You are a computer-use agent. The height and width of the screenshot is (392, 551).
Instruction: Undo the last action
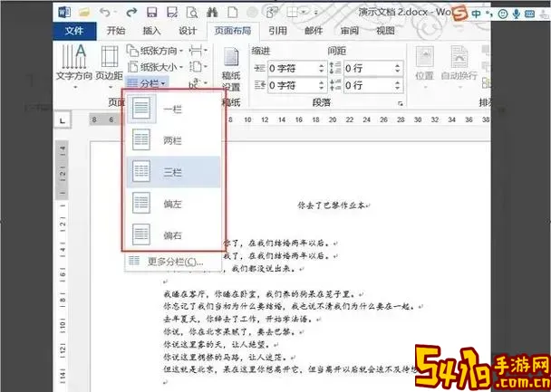(105, 13)
